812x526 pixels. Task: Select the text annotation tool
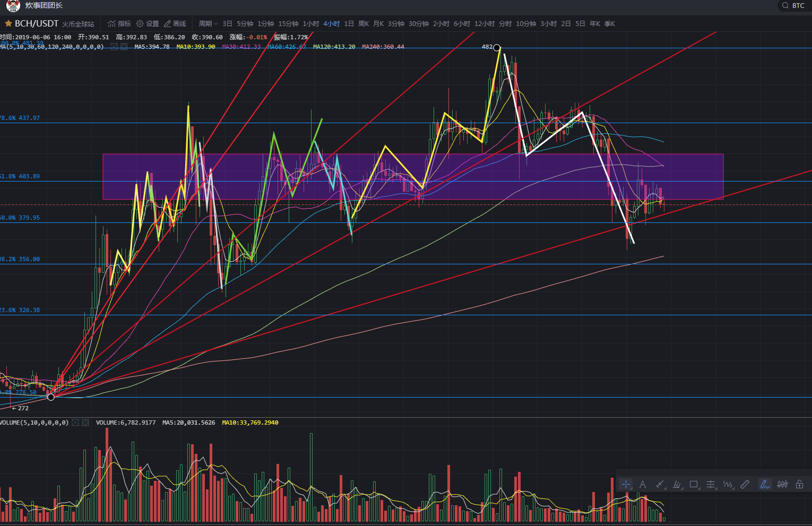pos(643,484)
